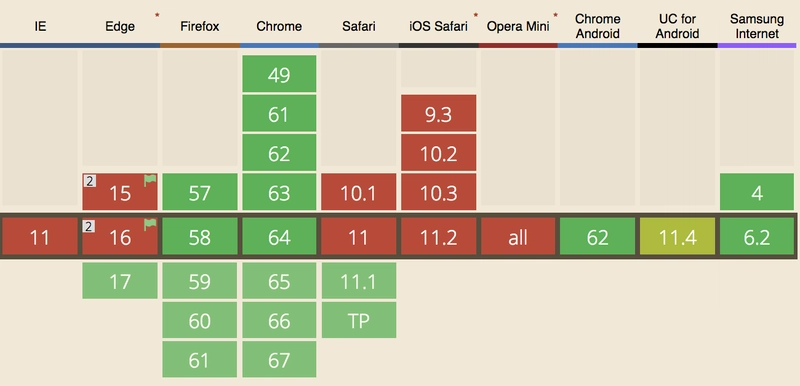Open note 2 badge on Edge 16
The image size is (800, 386).
(90, 226)
